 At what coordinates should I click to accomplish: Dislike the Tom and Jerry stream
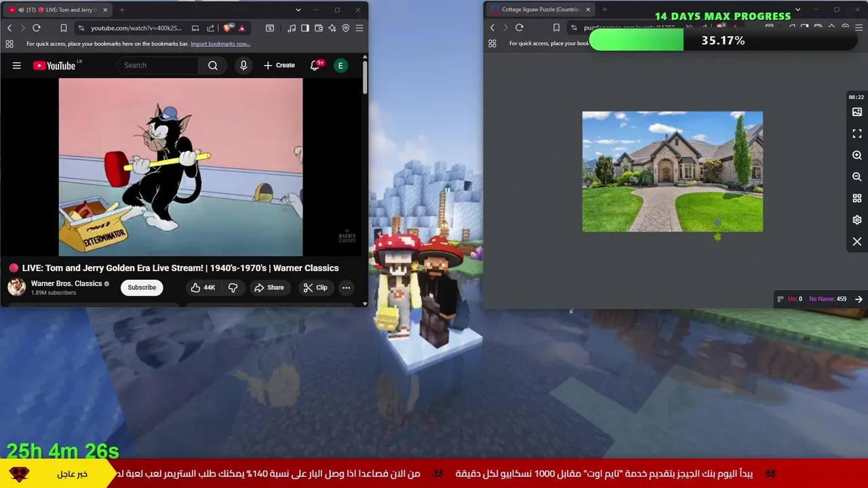(233, 287)
